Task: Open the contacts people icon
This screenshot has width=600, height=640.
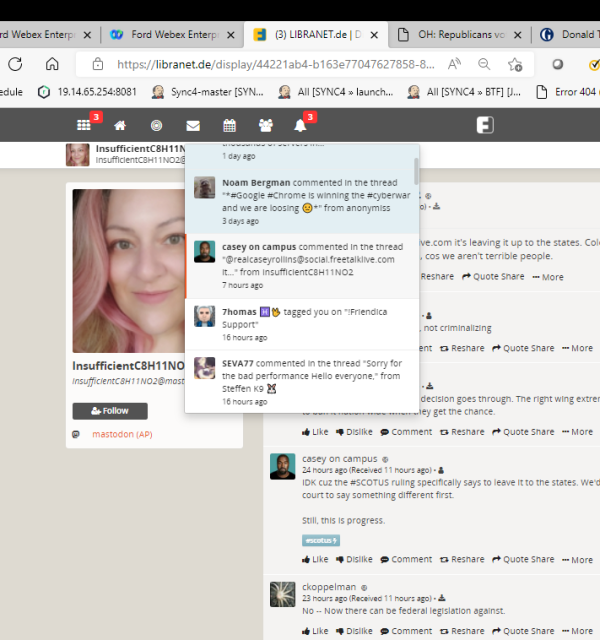Action: click(265, 126)
